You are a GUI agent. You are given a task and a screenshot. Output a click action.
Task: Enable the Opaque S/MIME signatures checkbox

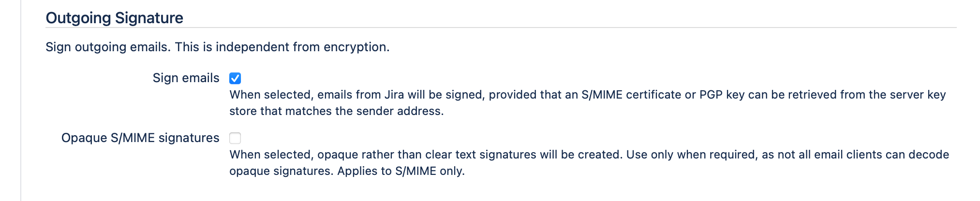[x=235, y=138]
